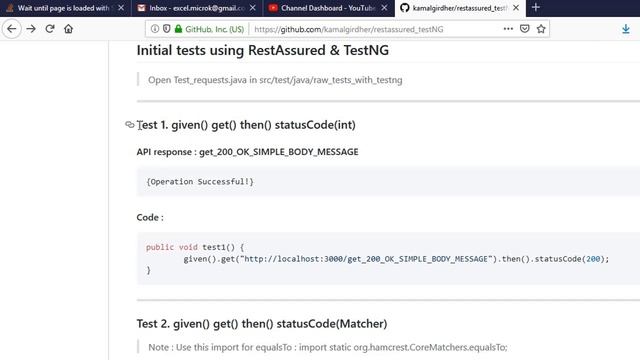
Task: Click the anchor link icon beside Test 1
Action: [130, 124]
